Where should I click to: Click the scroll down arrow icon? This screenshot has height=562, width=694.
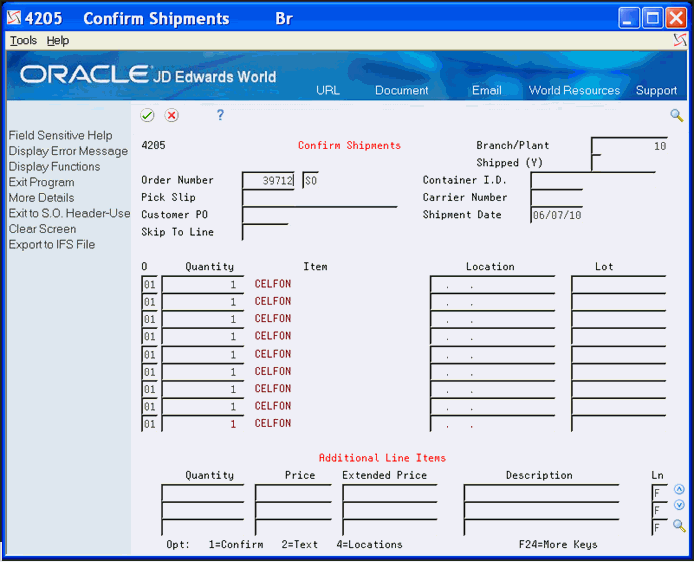pyautogui.click(x=679, y=505)
